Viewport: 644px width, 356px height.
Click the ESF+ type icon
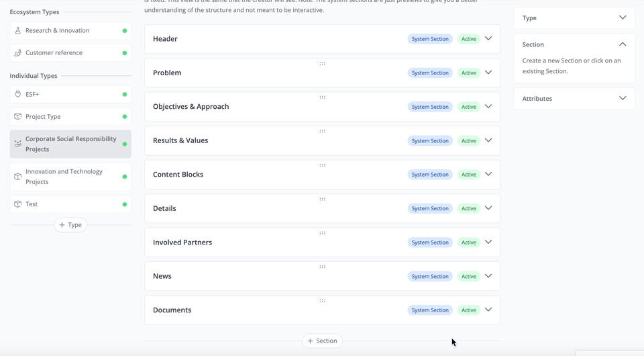(17, 94)
